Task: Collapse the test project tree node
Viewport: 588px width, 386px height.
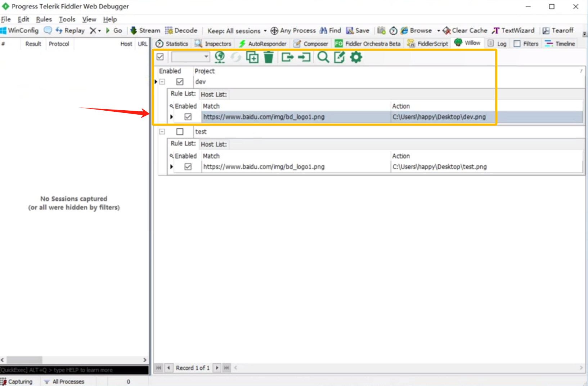Action: pyautogui.click(x=162, y=132)
